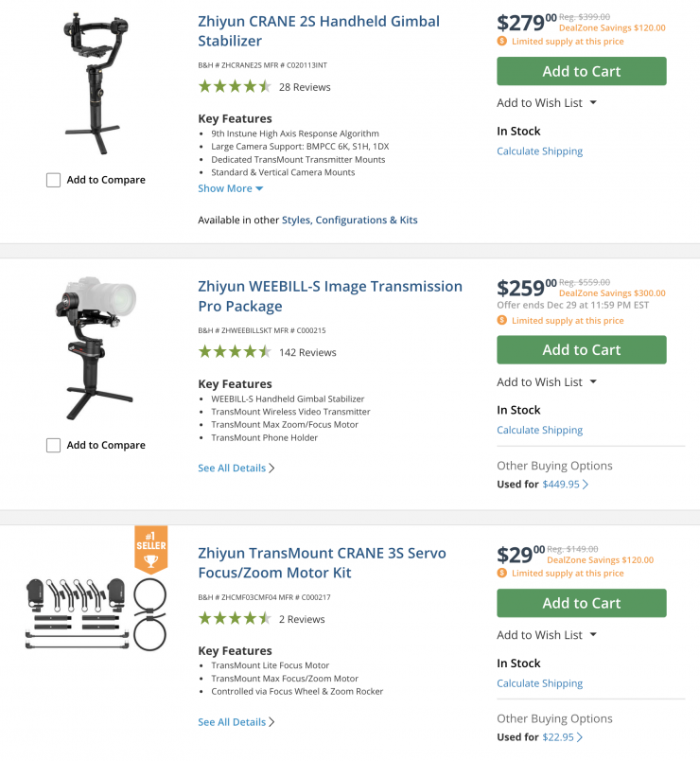Add Zhiyun CRANE 2S to cart
Screen dimensions: 700x761
tap(581, 71)
